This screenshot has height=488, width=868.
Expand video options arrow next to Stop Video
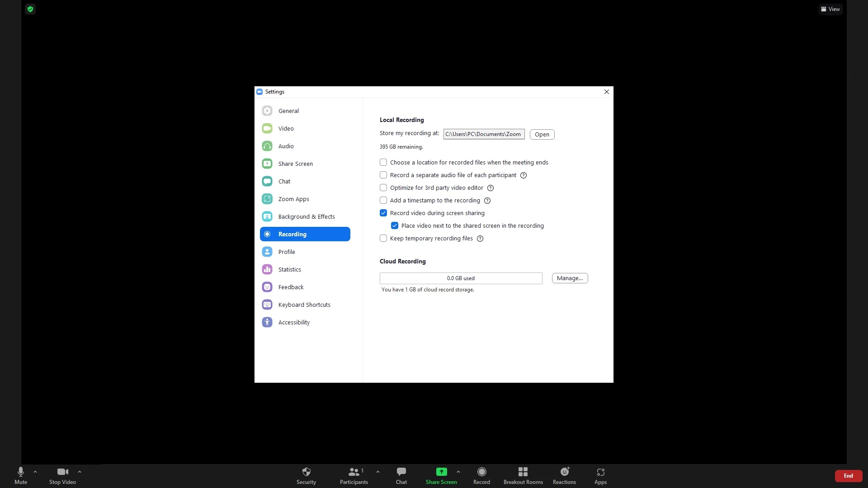pos(80,472)
